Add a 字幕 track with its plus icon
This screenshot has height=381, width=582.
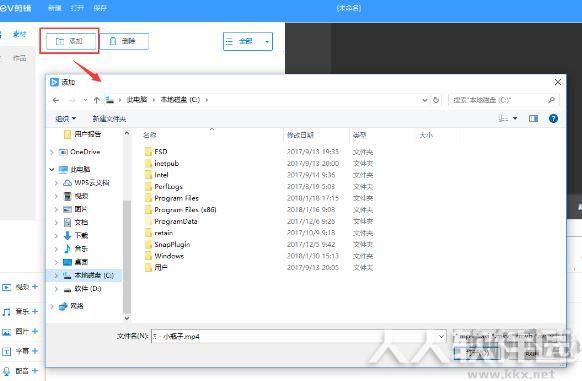click(x=35, y=351)
